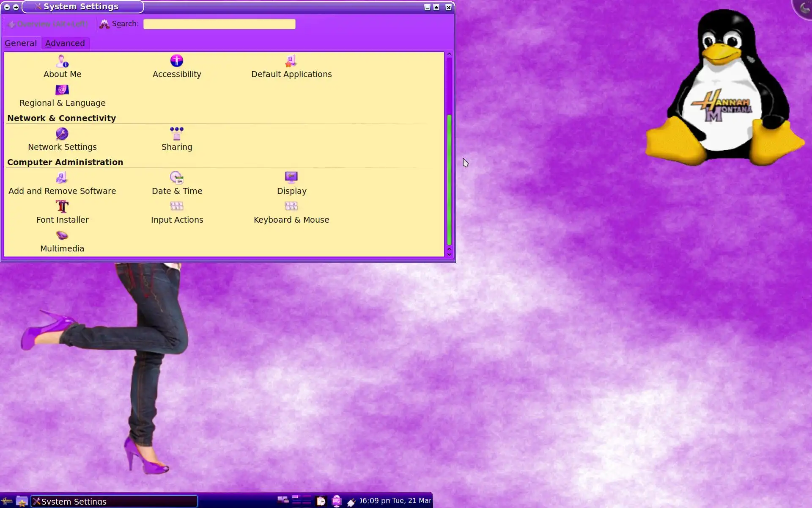Viewport: 812px width, 508px height.
Task: Switch to the Advanced tab
Action: pyautogui.click(x=65, y=43)
